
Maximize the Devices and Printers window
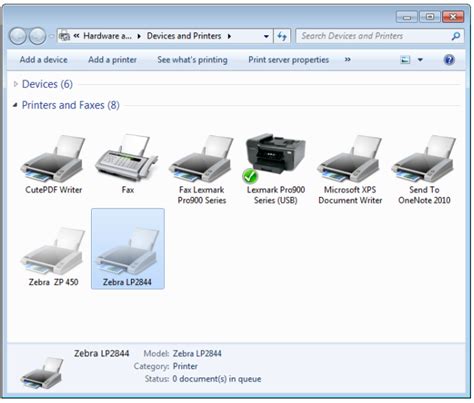(x=430, y=17)
